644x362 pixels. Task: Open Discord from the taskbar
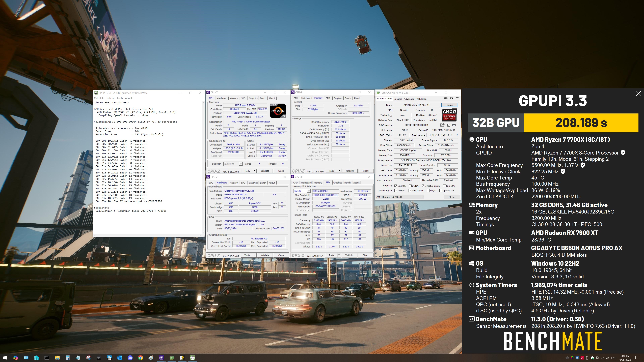[130, 358]
